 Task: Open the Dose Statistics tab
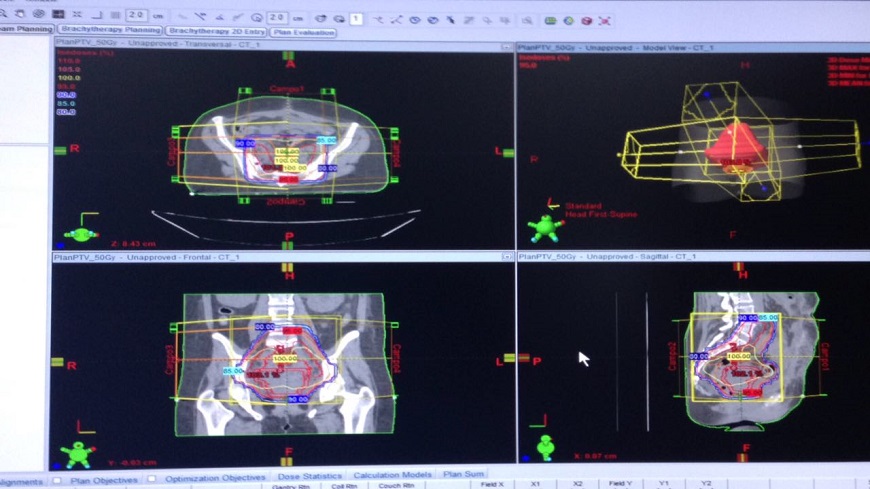[x=310, y=476]
